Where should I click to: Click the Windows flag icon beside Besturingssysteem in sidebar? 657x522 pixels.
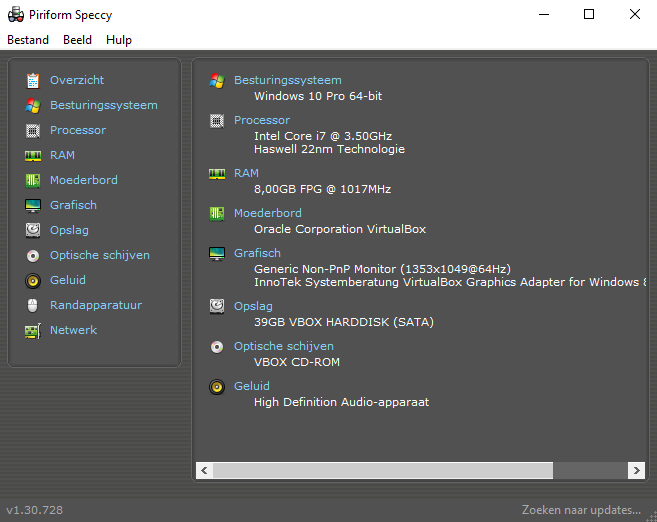click(x=33, y=105)
